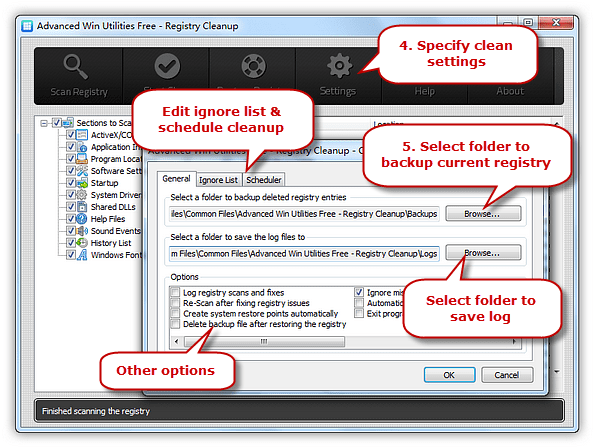
Task: Enable Log registry scans and fixes
Action: pyautogui.click(x=175, y=292)
